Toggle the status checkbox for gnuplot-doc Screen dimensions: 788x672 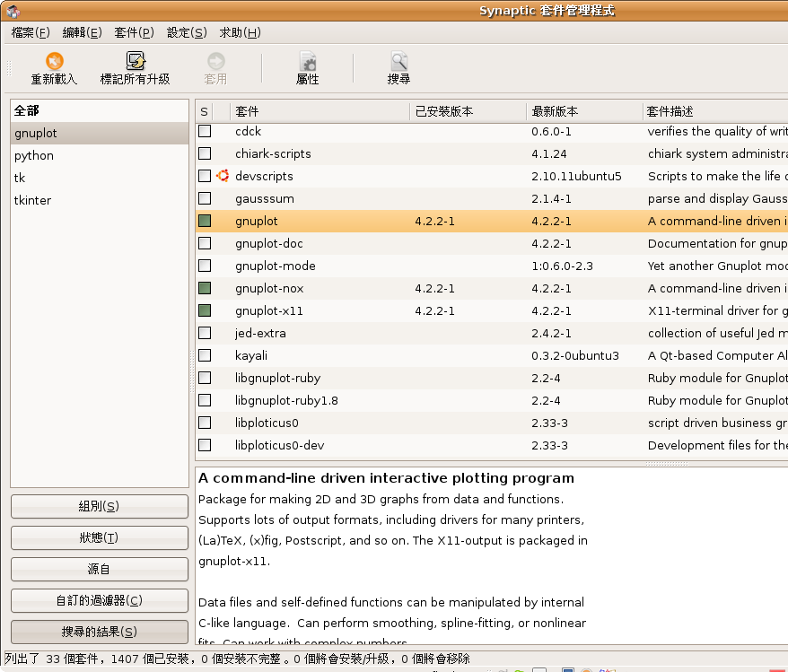205,243
